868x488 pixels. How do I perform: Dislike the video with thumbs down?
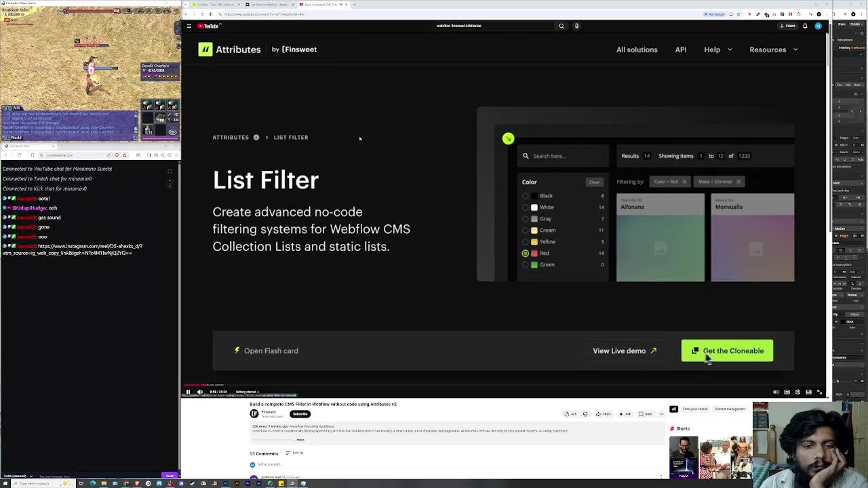[585, 413]
